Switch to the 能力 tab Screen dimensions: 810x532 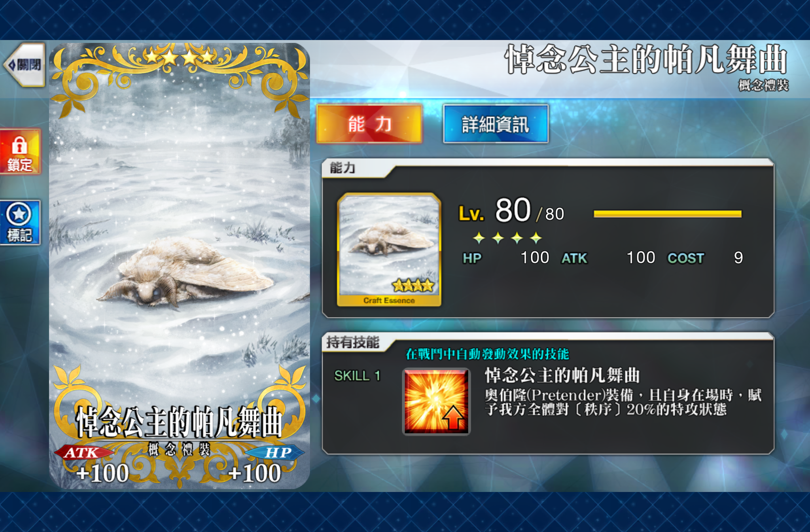pyautogui.click(x=369, y=124)
